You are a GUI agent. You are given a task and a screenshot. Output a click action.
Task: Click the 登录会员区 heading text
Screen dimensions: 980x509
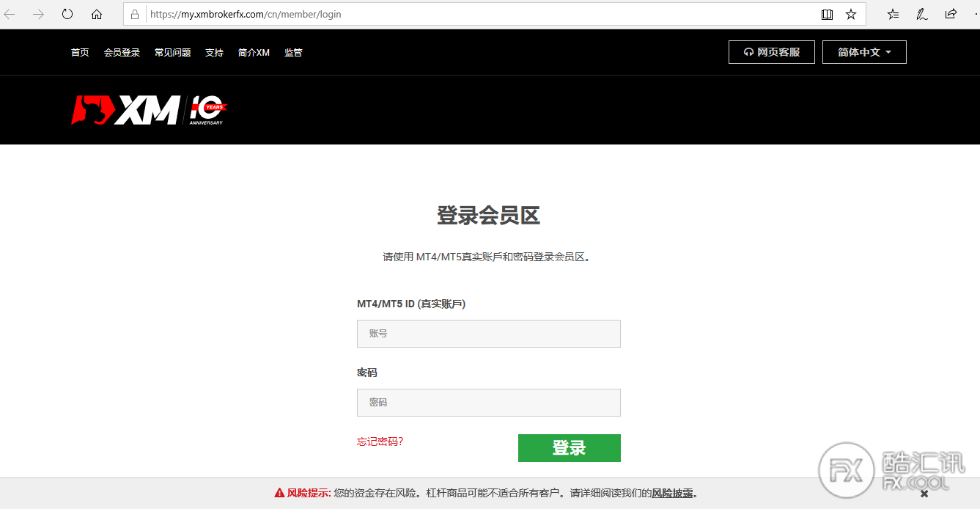pos(489,216)
